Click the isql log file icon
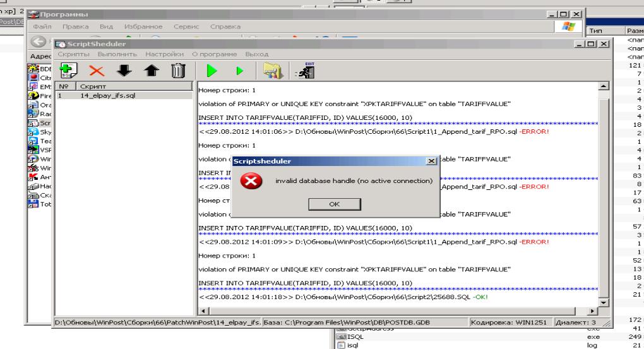This screenshot has width=644, height=349. click(342, 345)
